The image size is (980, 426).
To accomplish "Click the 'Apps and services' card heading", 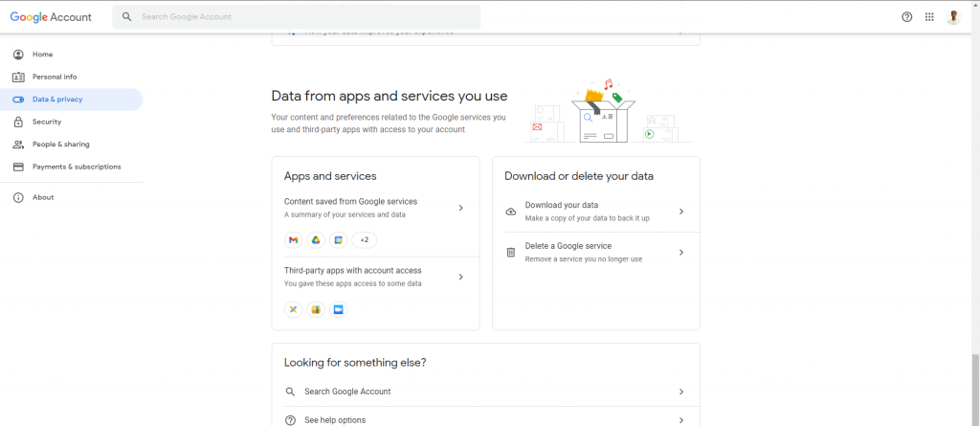I will pos(330,176).
